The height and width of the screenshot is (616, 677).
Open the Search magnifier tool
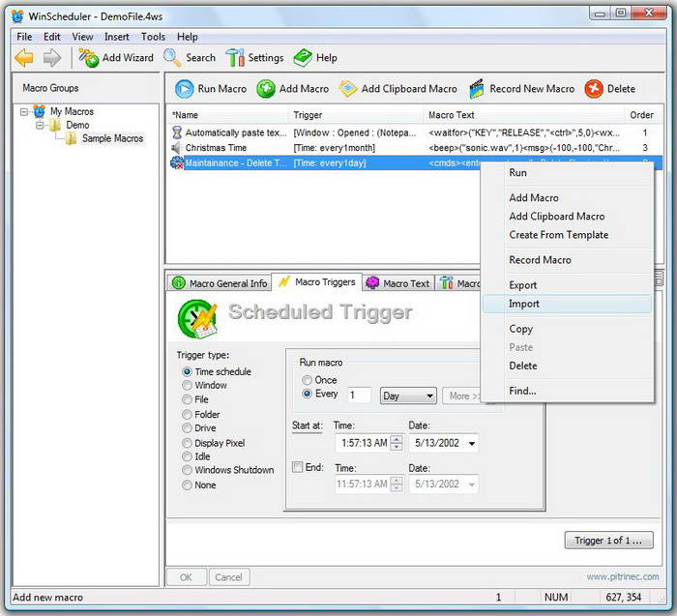pyautogui.click(x=190, y=57)
